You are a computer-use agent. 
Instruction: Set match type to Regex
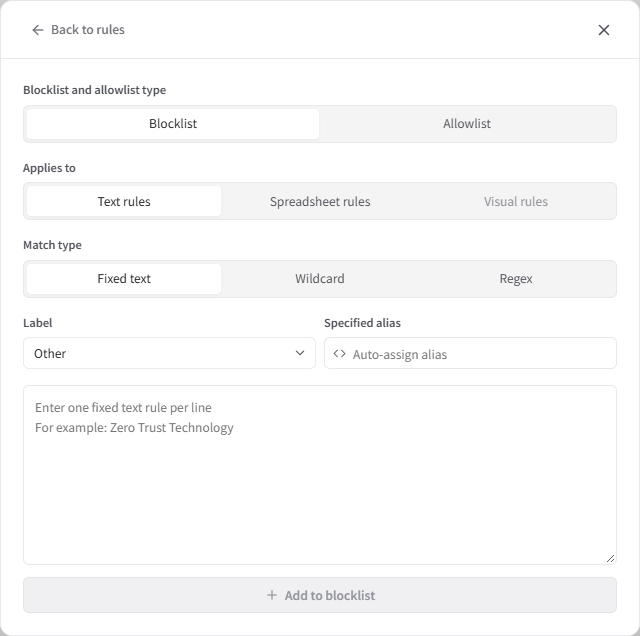(x=516, y=279)
